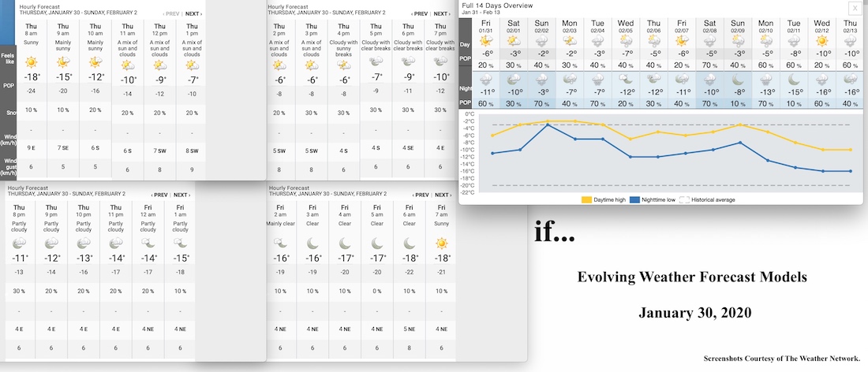Click the -7° temperature for Thu 1 pm
868x372 pixels.
192,80
